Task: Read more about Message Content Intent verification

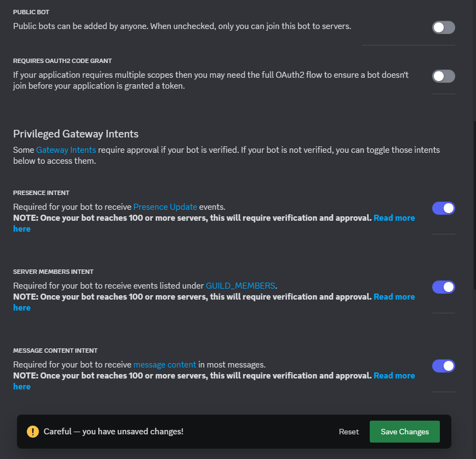Action: pos(394,375)
